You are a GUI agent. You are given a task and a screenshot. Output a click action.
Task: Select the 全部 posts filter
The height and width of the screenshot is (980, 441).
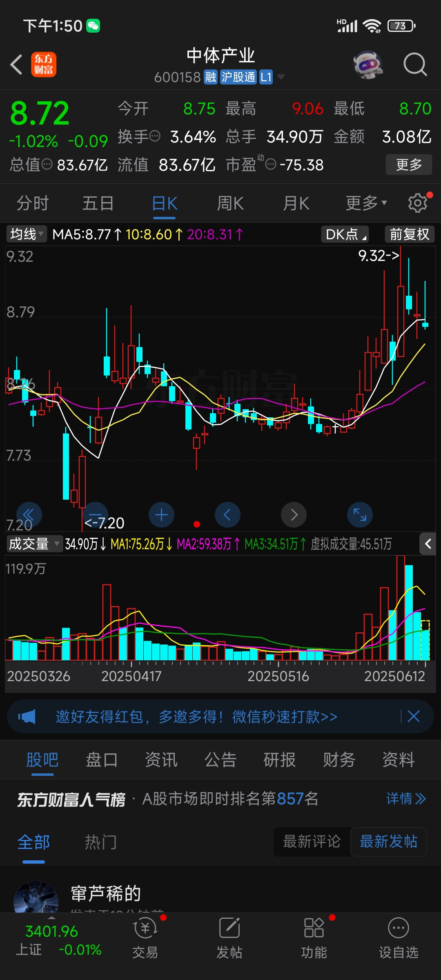click(34, 842)
